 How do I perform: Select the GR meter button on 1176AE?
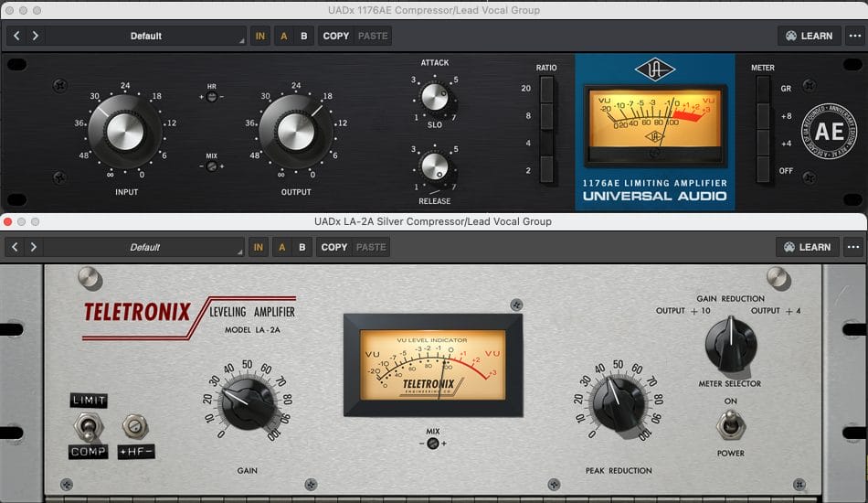[763, 89]
